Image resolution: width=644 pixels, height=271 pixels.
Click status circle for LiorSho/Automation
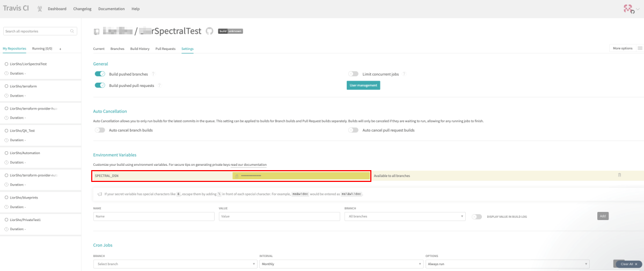click(6, 153)
